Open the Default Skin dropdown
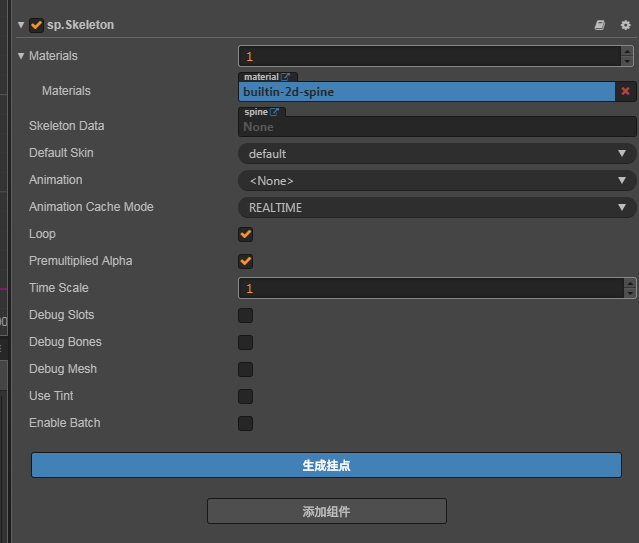639x543 pixels. (x=436, y=154)
